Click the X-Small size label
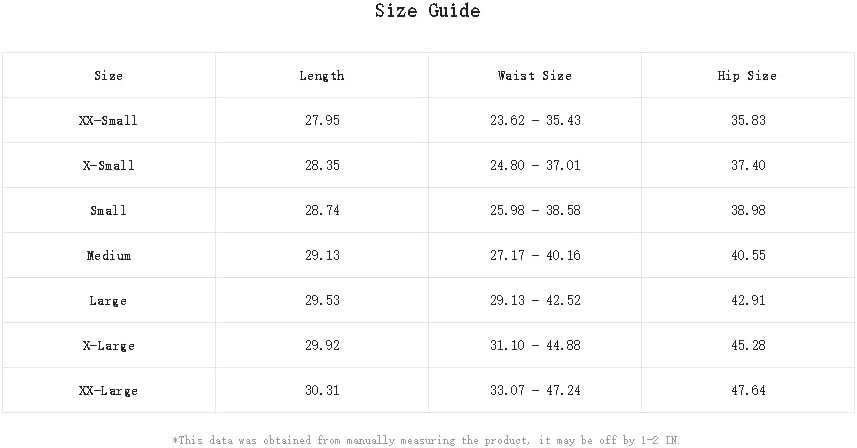 pos(108,165)
